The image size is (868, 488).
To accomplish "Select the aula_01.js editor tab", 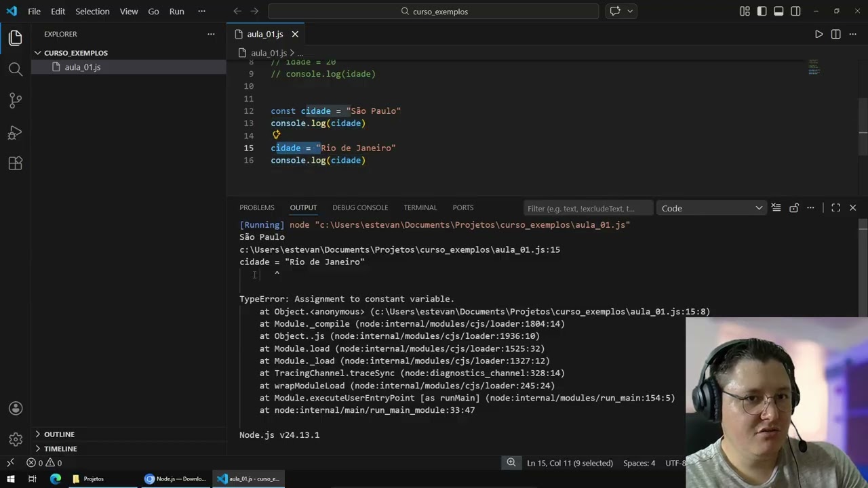I will (x=265, y=34).
